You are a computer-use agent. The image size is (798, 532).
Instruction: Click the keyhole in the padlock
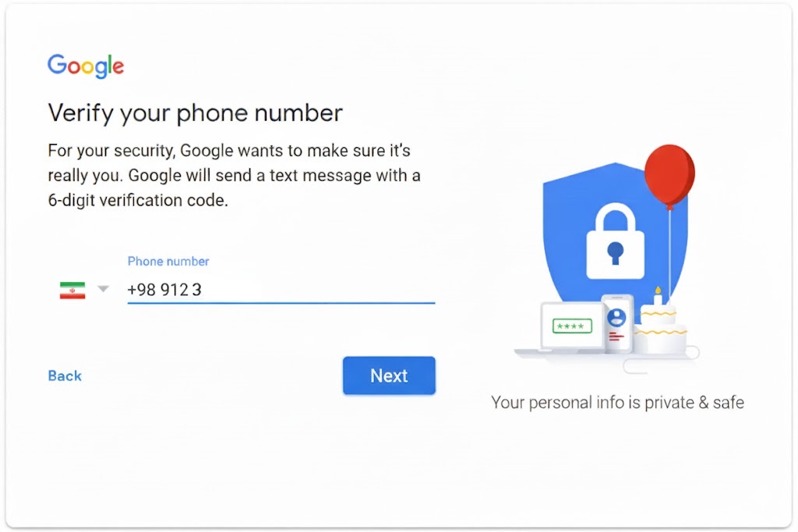(x=616, y=252)
